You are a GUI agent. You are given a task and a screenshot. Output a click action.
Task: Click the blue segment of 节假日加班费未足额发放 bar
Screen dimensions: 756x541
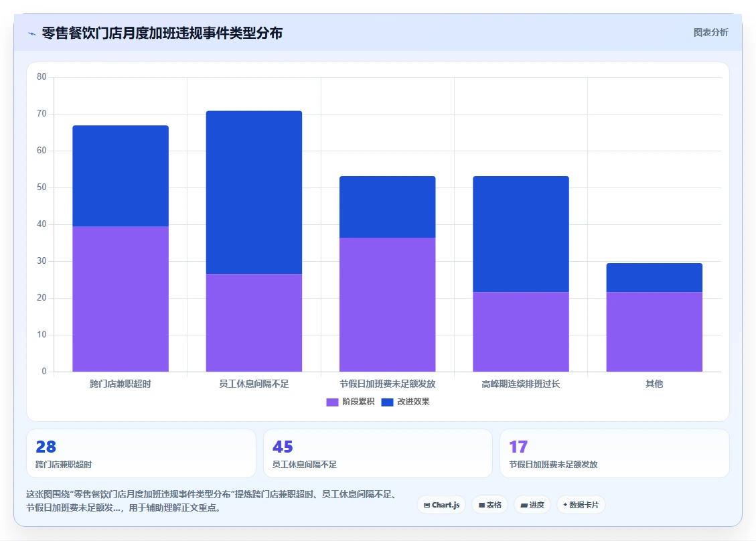click(388, 207)
